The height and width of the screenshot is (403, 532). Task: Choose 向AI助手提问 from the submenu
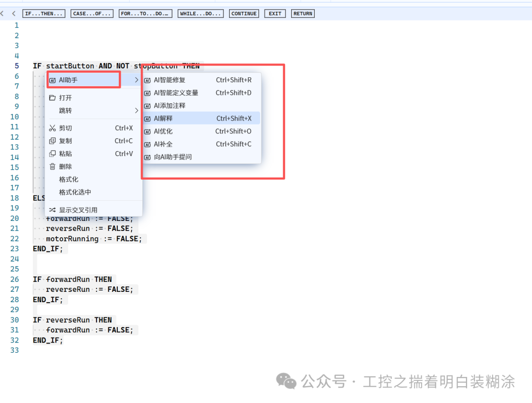(x=201, y=157)
